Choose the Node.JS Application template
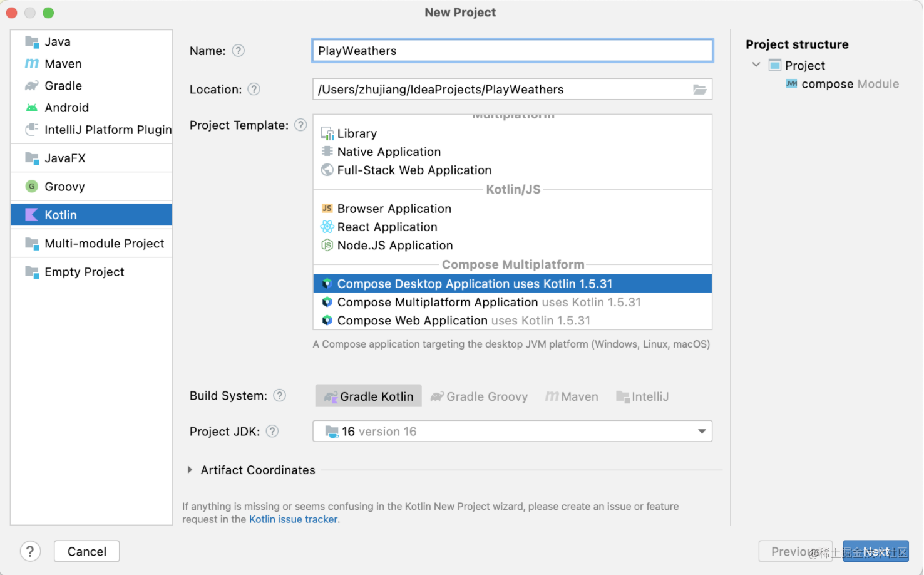The image size is (924, 575). [512, 245]
